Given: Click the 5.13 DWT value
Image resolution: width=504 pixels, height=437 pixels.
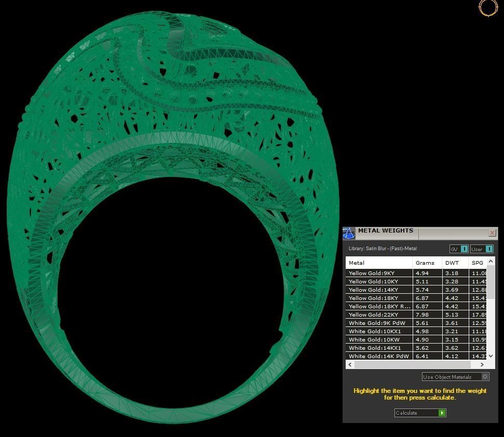Looking at the screenshot, I should 452,315.
